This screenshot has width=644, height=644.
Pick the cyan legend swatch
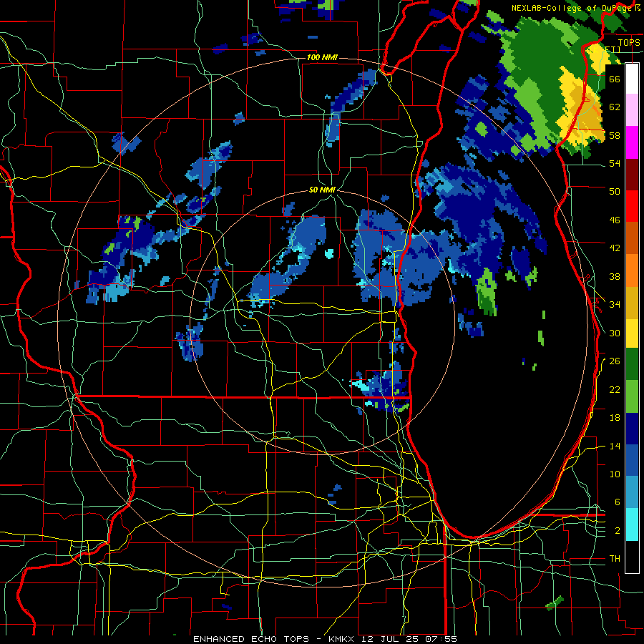pos(632,525)
